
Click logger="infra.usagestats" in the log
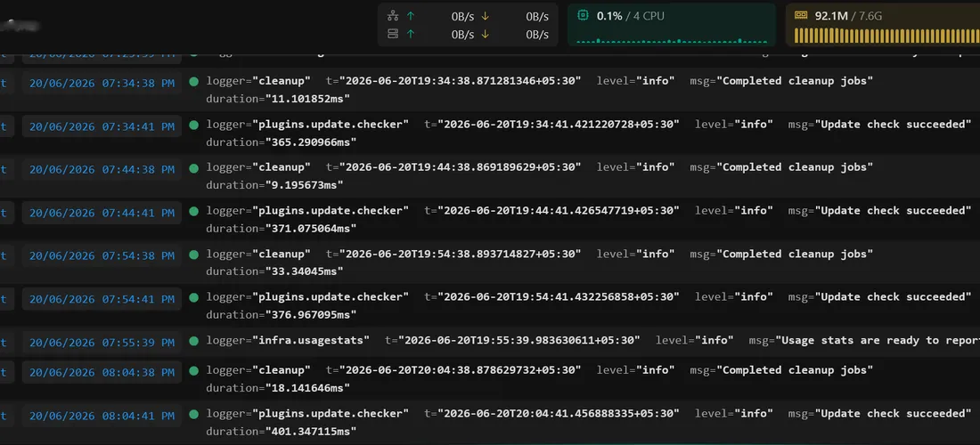coord(288,340)
